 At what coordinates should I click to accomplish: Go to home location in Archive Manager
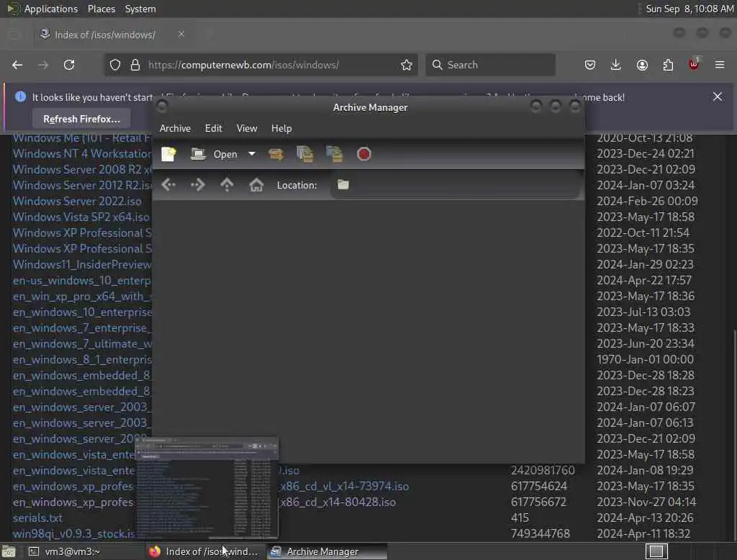coord(256,185)
